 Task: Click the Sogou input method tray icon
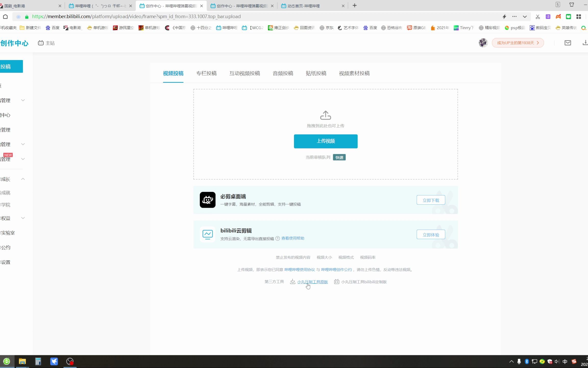pyautogui.click(x=574, y=361)
